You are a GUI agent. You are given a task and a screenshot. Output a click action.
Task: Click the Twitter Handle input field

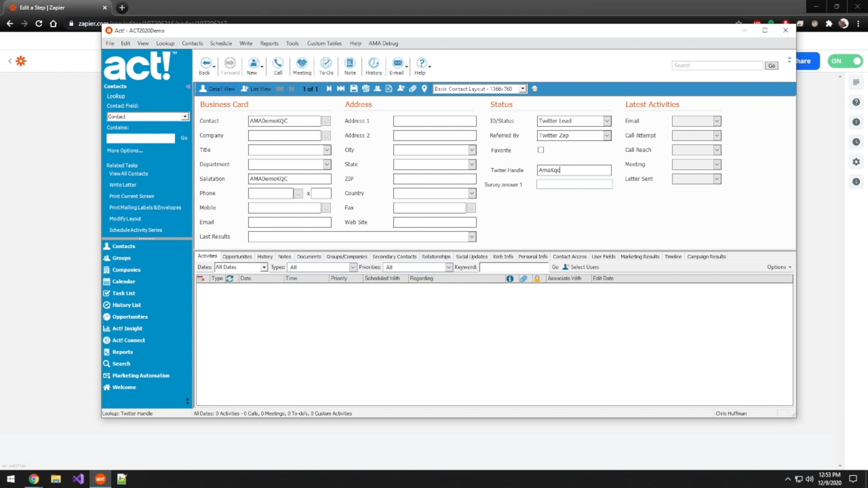tap(574, 170)
